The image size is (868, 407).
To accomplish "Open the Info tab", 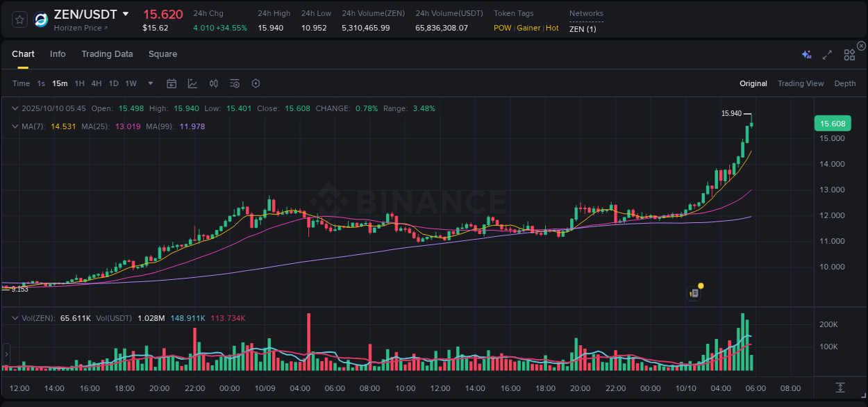I will point(58,54).
